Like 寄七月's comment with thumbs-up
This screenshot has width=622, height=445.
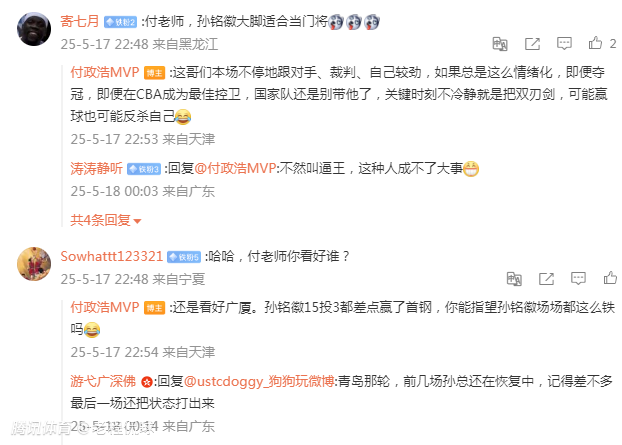click(595, 43)
